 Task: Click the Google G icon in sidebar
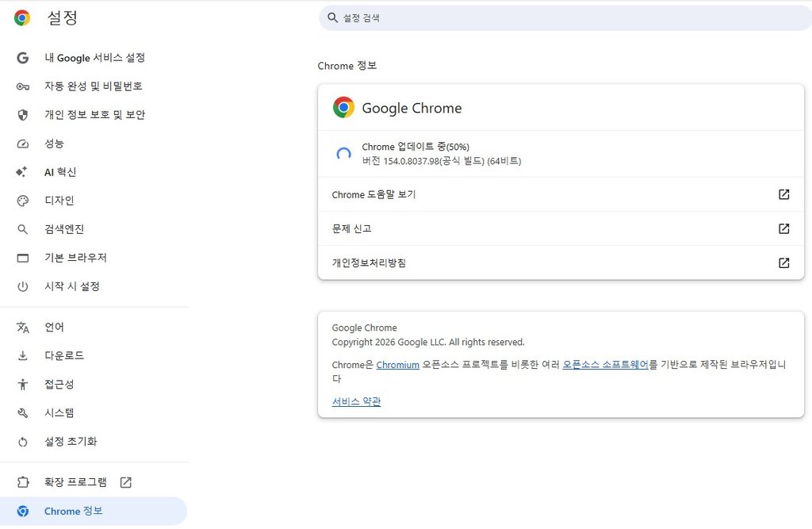point(23,58)
